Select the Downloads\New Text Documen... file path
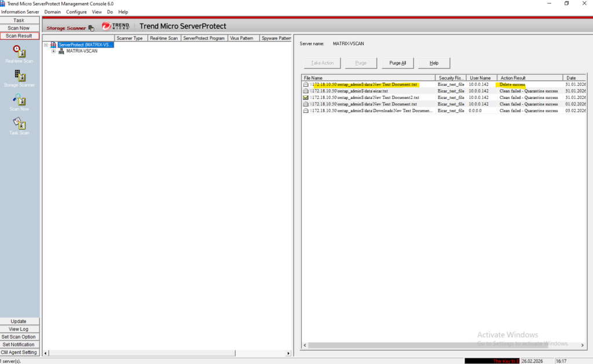593x364 pixels. tap(371, 111)
